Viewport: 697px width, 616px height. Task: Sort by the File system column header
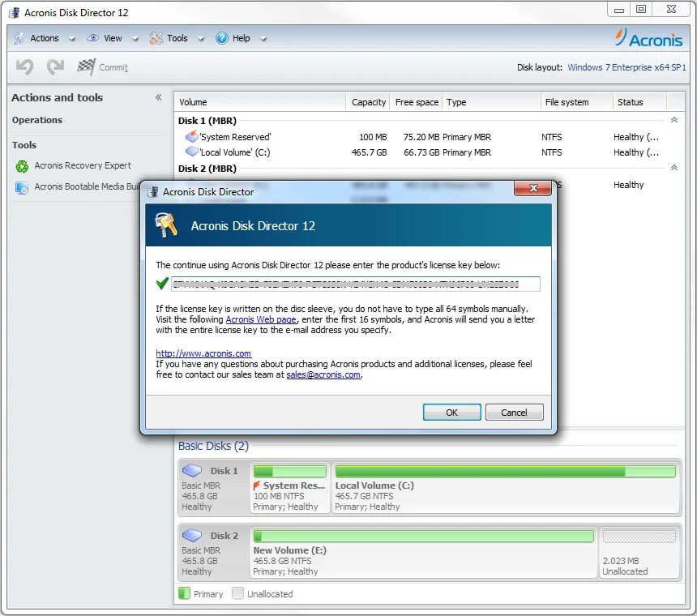[576, 102]
